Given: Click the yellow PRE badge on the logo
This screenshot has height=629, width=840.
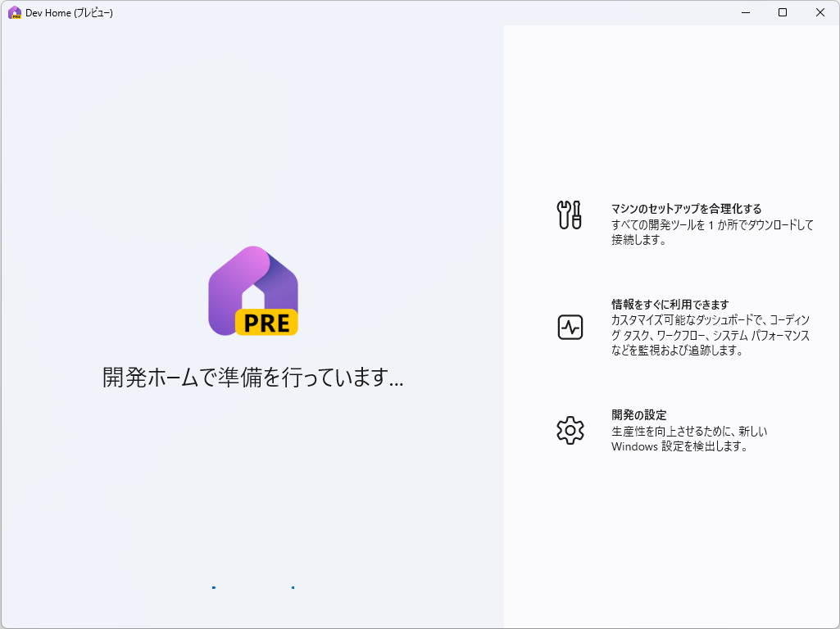Looking at the screenshot, I should point(266,324).
